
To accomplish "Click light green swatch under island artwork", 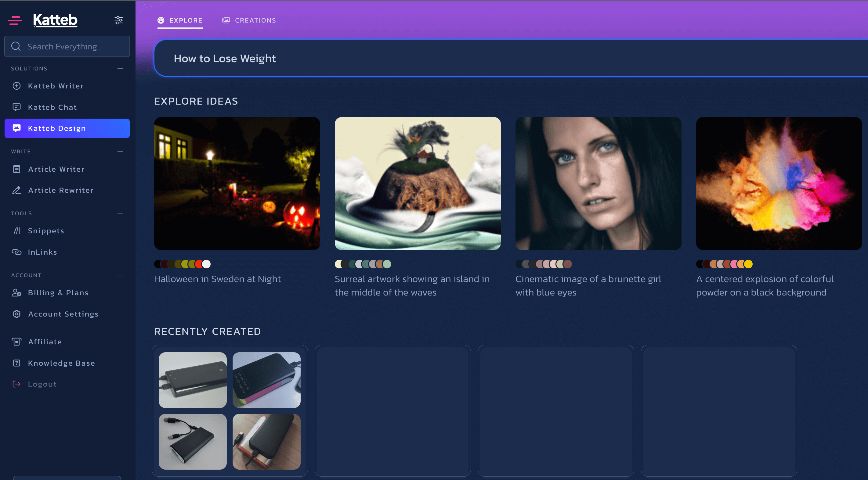I will tap(387, 264).
